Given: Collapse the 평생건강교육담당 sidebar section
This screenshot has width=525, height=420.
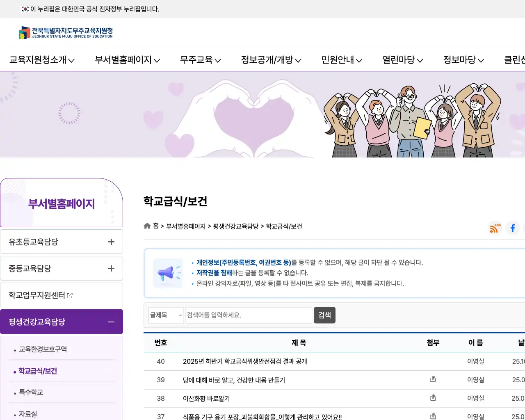Looking at the screenshot, I should pyautogui.click(x=111, y=322).
